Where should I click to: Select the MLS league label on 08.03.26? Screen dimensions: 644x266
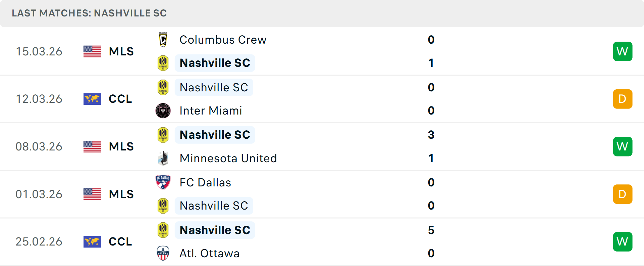tap(121, 146)
